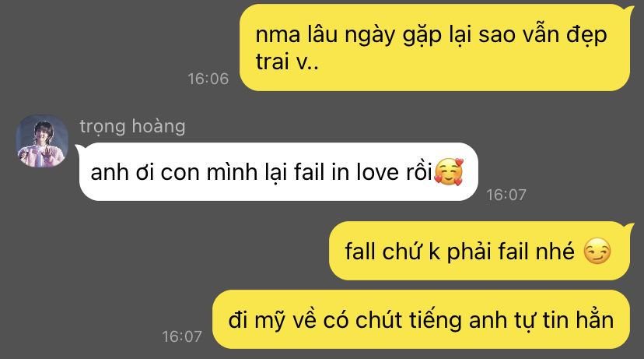This screenshot has height=359, width=644.
Task: Click the words anh ơi in the white bubble
Action: tap(122, 172)
